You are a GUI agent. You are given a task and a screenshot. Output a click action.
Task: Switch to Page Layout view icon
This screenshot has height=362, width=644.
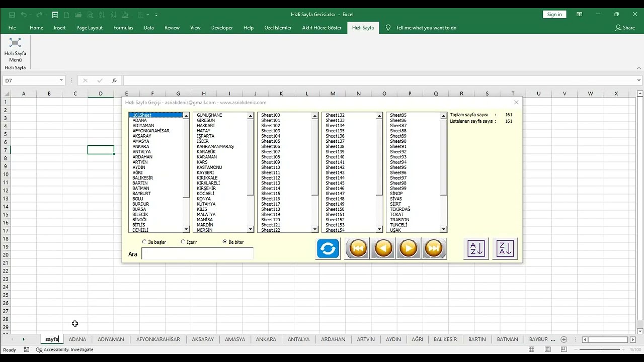(x=548, y=349)
